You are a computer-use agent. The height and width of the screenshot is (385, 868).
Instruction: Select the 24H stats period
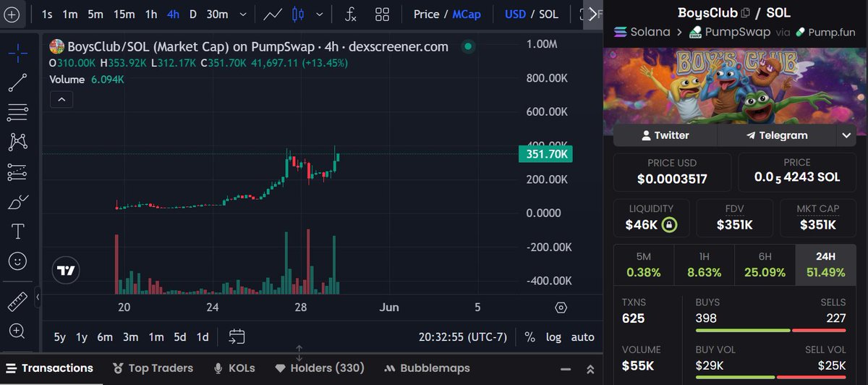click(x=825, y=264)
